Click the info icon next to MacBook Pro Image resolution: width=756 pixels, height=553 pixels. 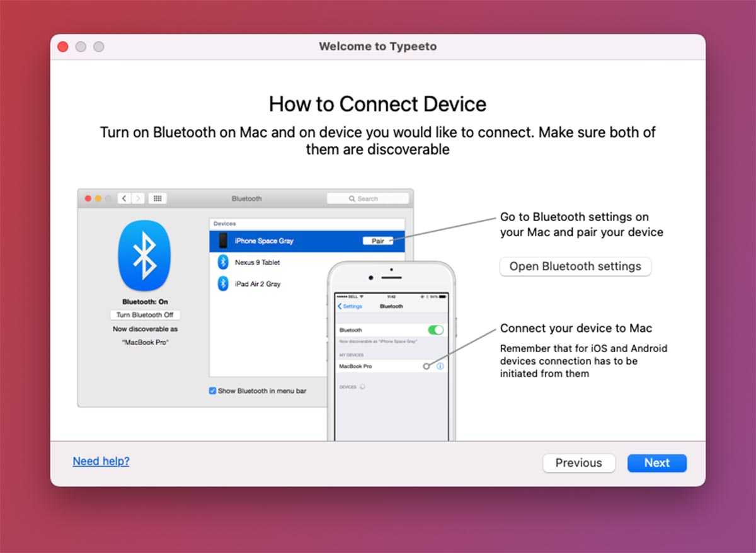[x=440, y=366]
